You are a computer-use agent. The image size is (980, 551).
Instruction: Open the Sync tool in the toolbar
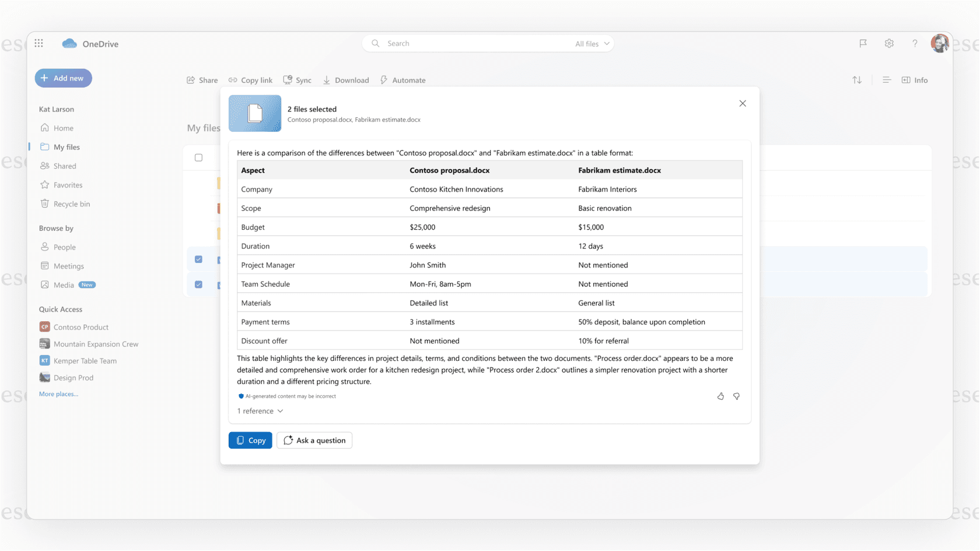pyautogui.click(x=297, y=80)
